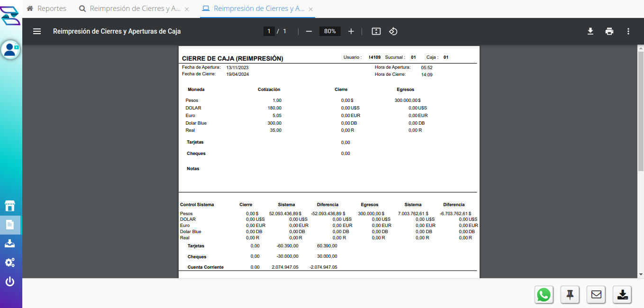Click the Cuenta Corriente value 2.074.947.05
644x308 pixels.
285,267
